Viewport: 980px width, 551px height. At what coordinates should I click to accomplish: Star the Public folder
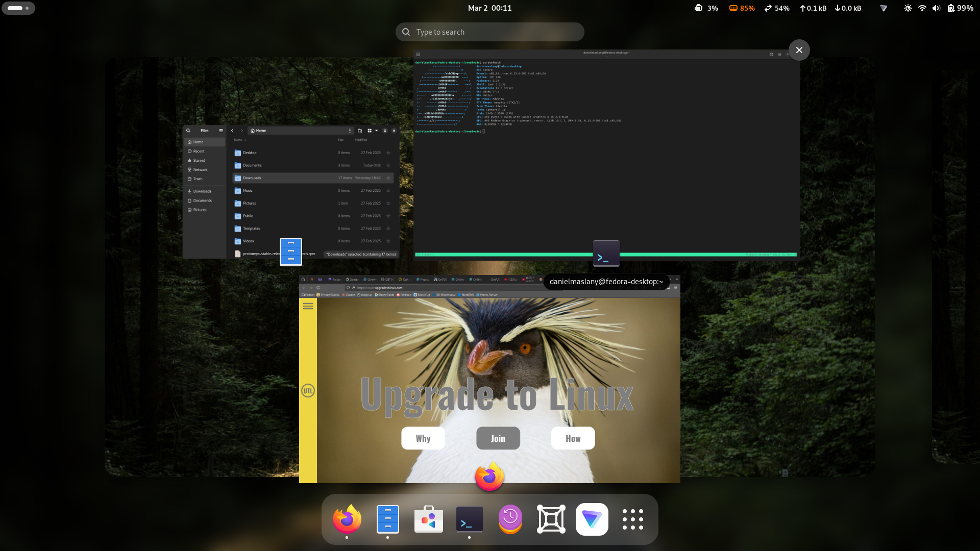[x=388, y=216]
